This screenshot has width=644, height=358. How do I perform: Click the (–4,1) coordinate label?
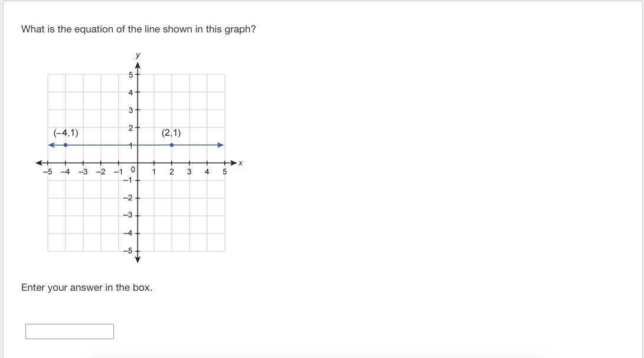click(66, 133)
